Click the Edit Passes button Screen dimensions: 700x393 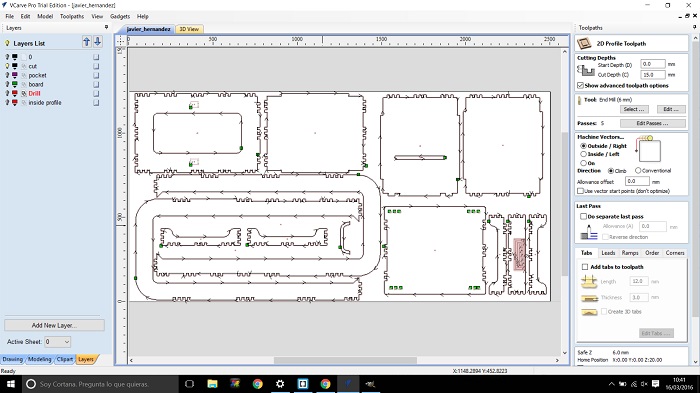coord(652,123)
